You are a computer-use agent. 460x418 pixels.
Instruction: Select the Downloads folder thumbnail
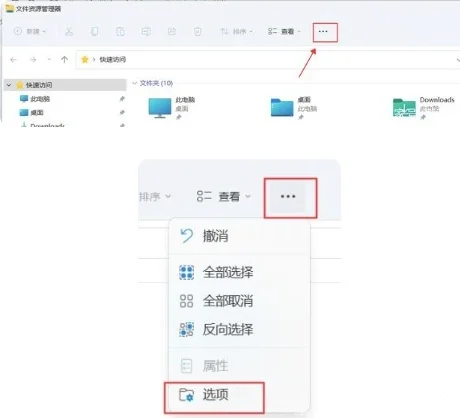pyautogui.click(x=404, y=107)
